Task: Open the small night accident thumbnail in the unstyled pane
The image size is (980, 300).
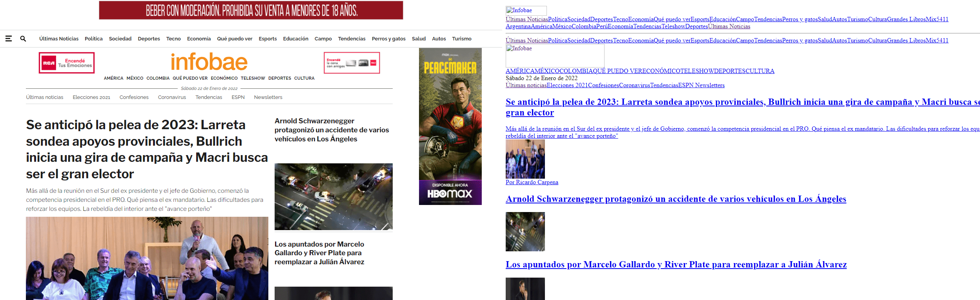Action: click(x=525, y=232)
